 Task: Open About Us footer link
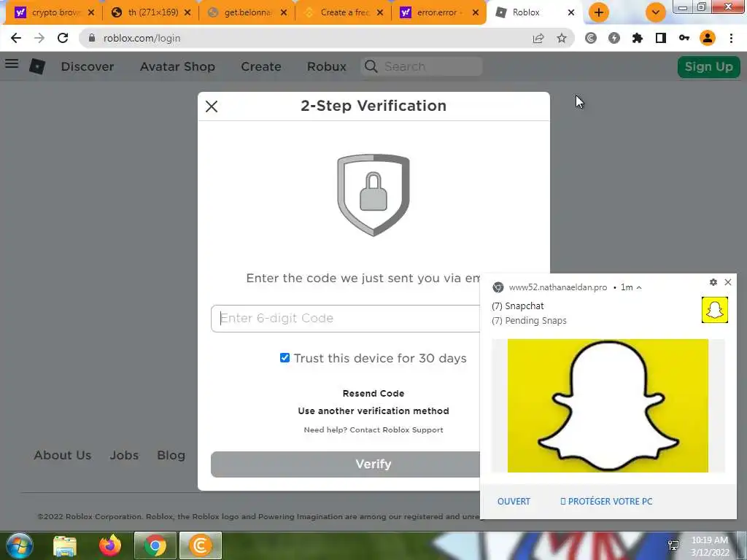pos(63,455)
